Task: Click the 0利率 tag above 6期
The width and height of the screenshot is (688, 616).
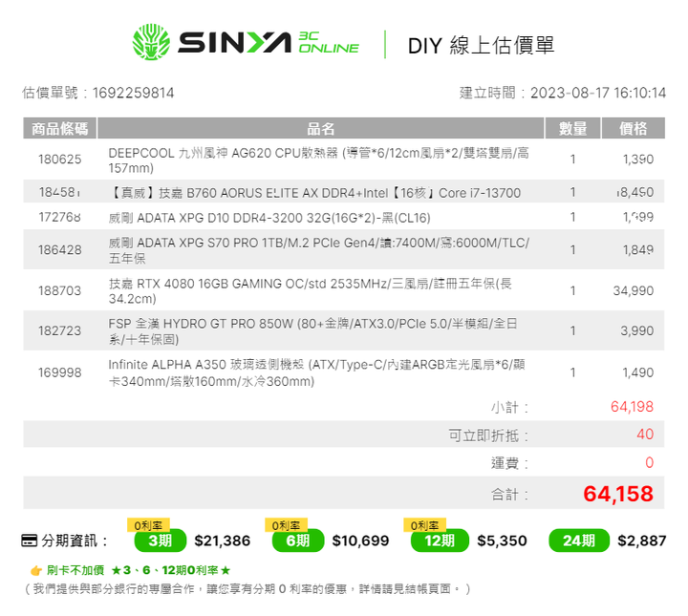Action: pyautogui.click(x=286, y=525)
